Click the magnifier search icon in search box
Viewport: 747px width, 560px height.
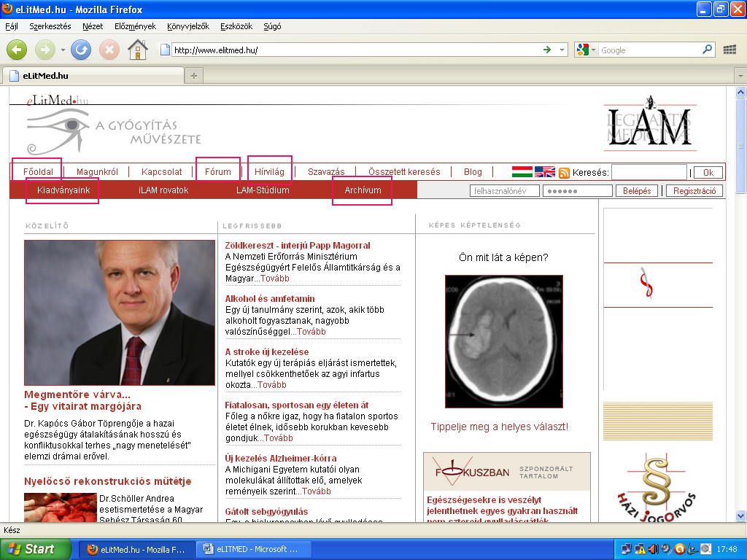[708, 49]
